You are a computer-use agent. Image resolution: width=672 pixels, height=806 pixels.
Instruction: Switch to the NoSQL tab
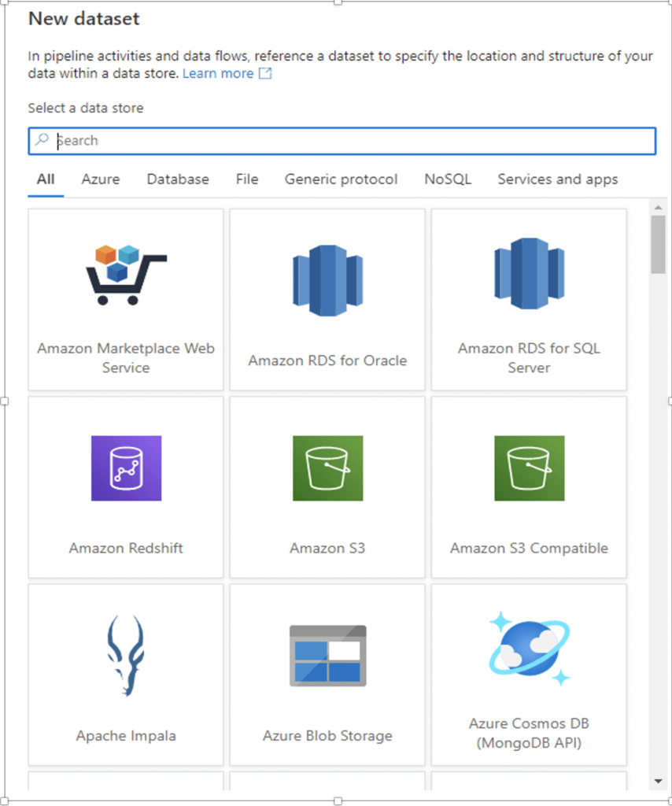point(447,179)
